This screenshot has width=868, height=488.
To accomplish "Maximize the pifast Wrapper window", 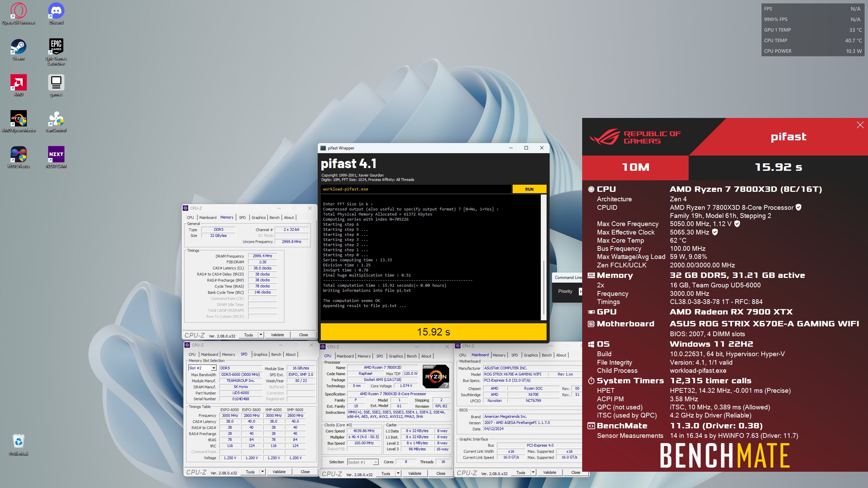I will coord(526,148).
